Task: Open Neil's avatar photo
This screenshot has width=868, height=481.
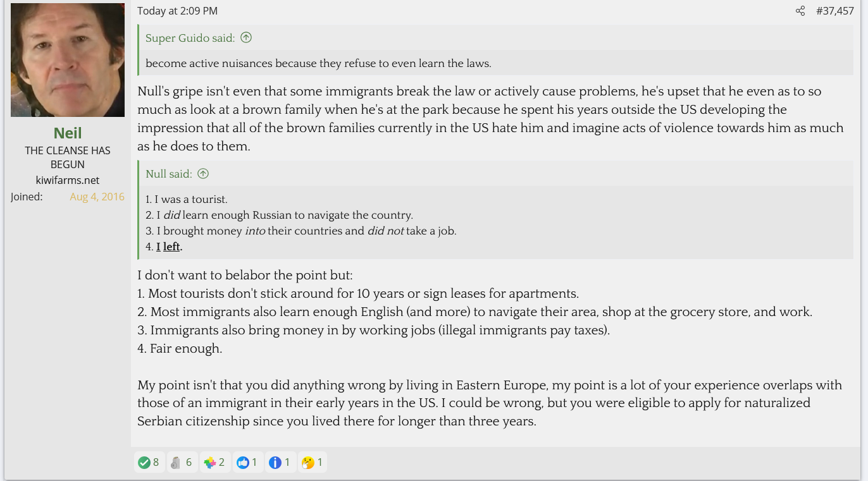Action: pyautogui.click(x=68, y=60)
